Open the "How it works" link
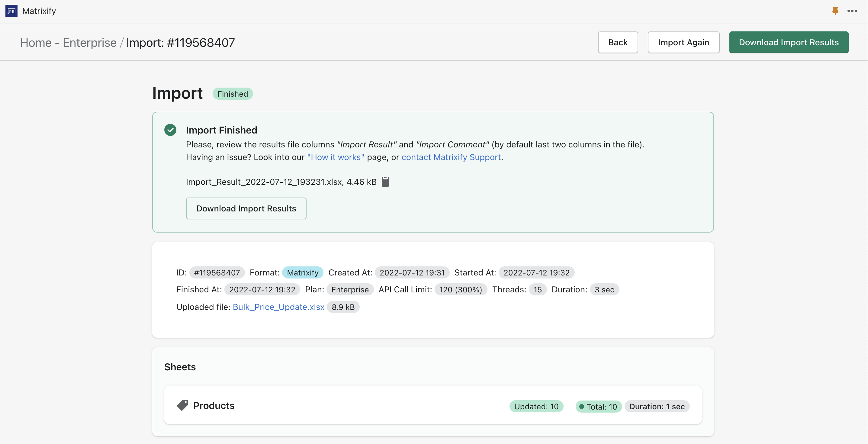The image size is (868, 444). pyautogui.click(x=336, y=157)
